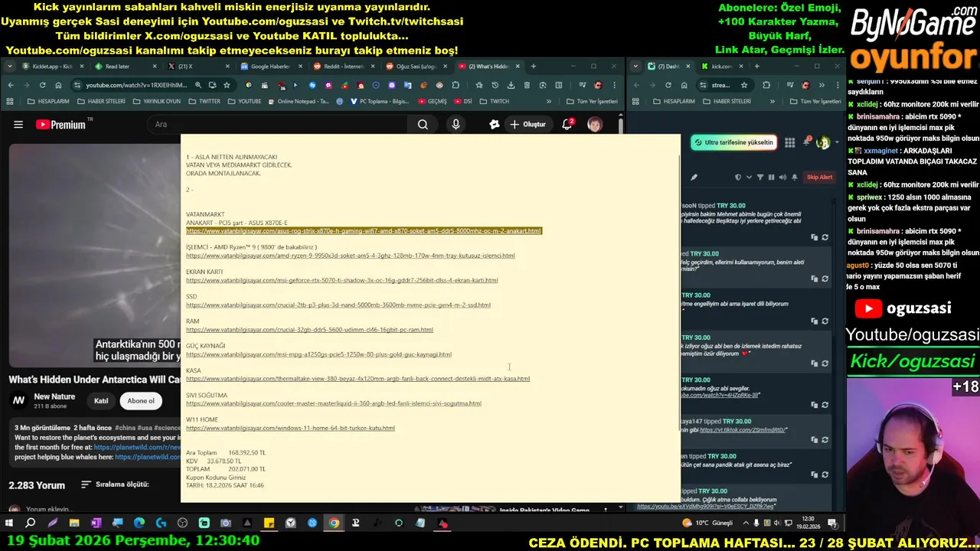The width and height of the screenshot is (980, 551).
Task: Open the filter funnel icon in alerts panel
Action: coord(759,178)
